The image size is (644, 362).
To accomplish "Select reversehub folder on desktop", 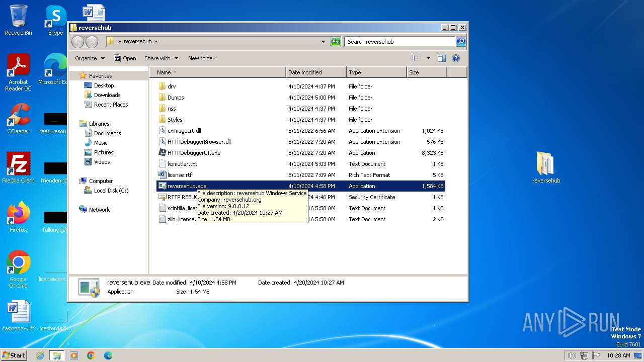I will coord(546,168).
